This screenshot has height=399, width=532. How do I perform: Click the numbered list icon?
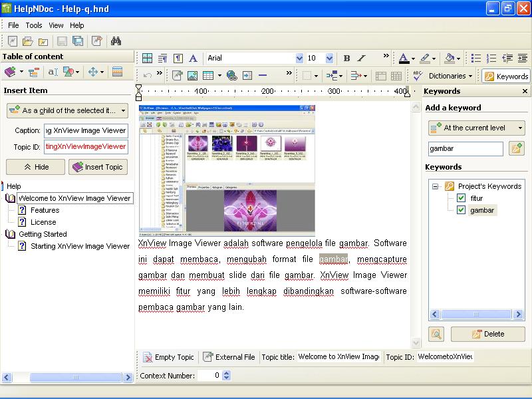(491, 59)
